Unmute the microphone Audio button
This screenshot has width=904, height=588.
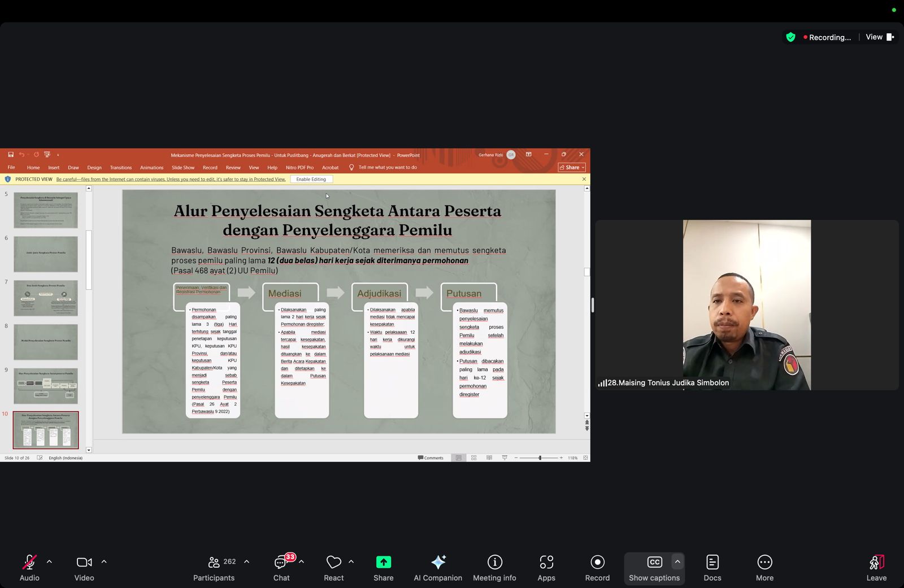pos(29,568)
